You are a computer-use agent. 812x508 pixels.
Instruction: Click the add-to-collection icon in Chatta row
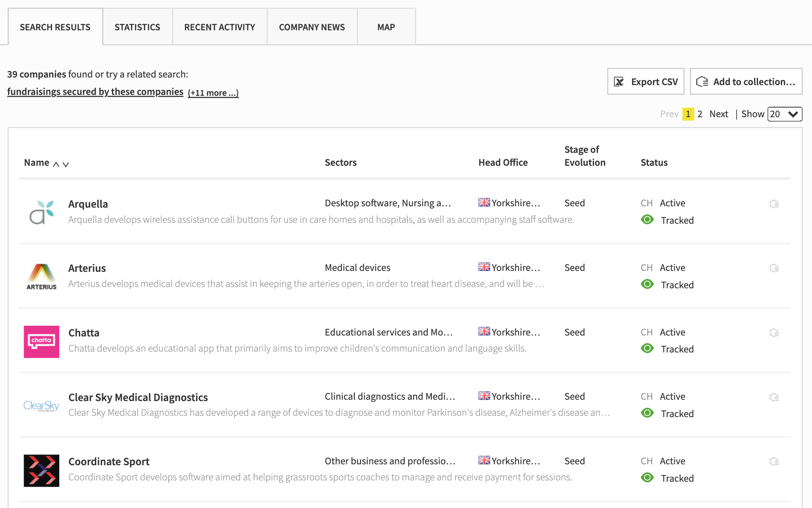[774, 333]
